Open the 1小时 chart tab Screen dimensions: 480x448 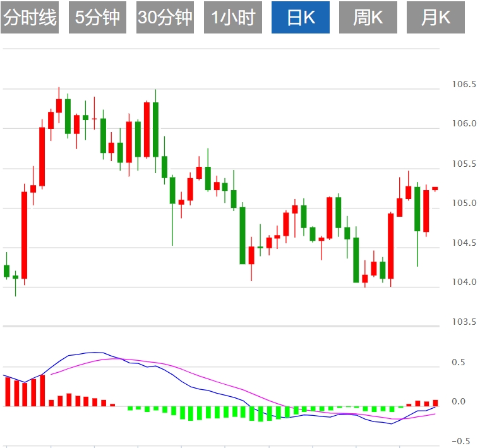click(x=233, y=17)
